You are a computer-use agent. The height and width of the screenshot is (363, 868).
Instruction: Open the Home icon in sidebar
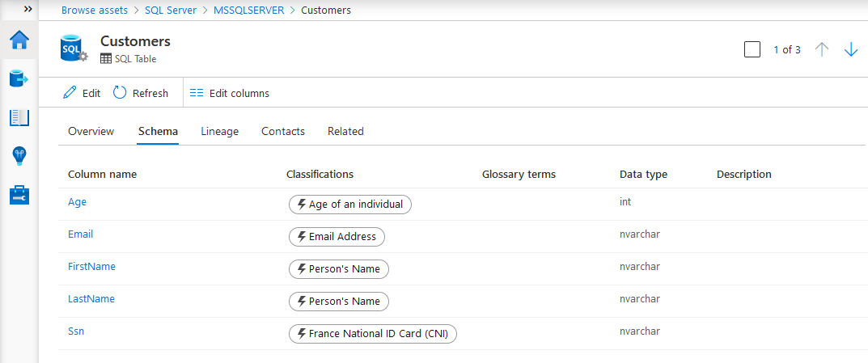pyautogui.click(x=19, y=40)
